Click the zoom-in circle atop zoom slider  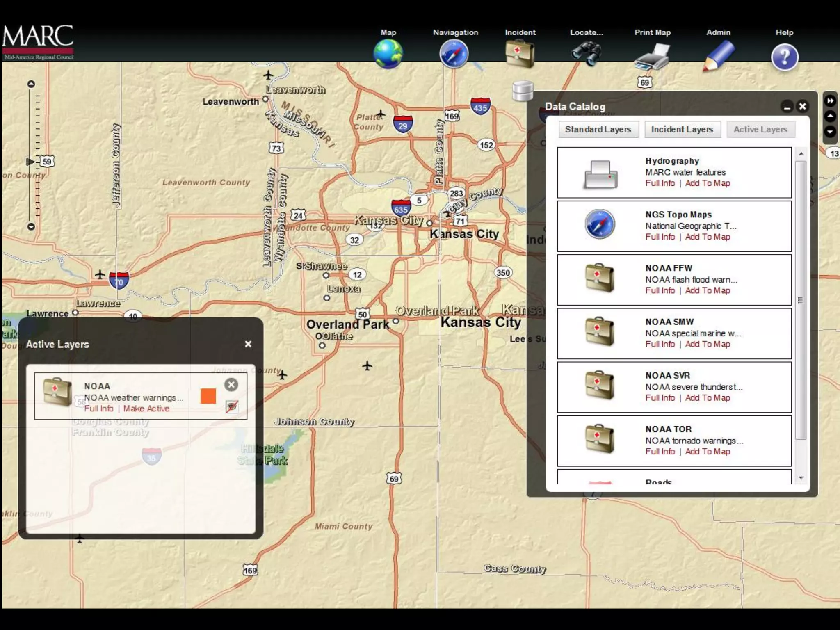[31, 84]
